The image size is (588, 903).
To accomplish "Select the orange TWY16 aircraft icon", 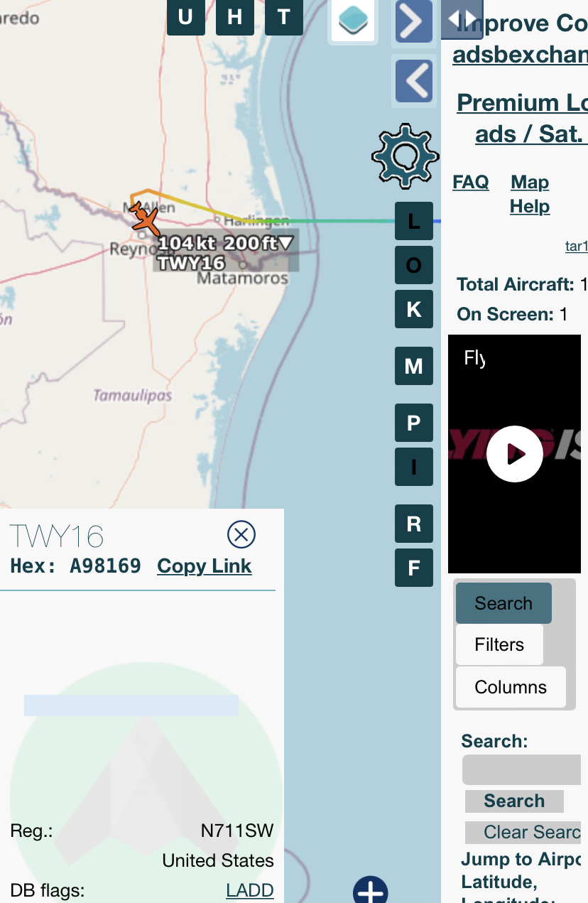I will (146, 219).
